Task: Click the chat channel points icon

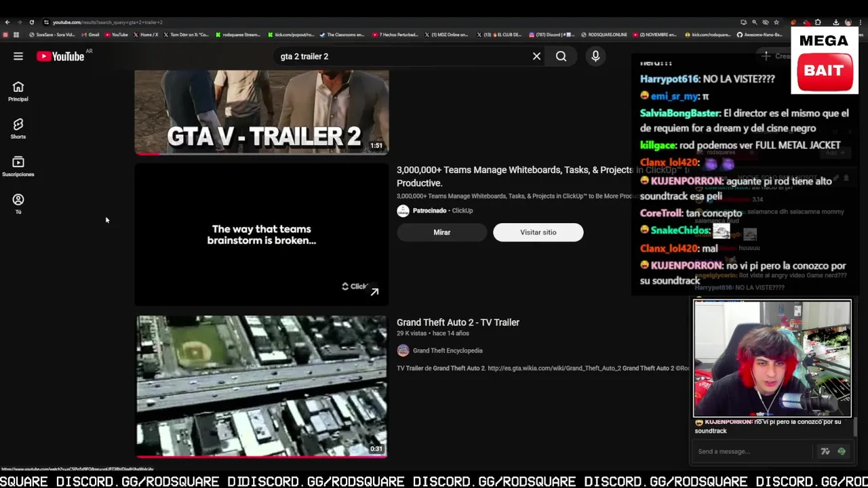Action: tap(842, 451)
